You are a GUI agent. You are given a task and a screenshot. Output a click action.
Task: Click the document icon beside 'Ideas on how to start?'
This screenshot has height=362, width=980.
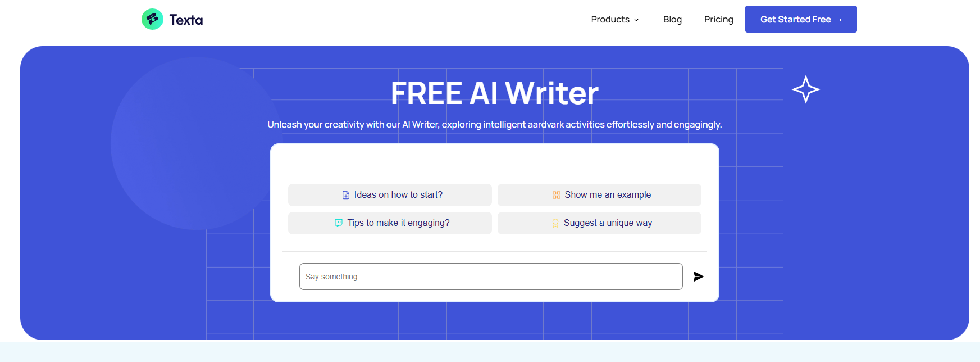pyautogui.click(x=346, y=194)
